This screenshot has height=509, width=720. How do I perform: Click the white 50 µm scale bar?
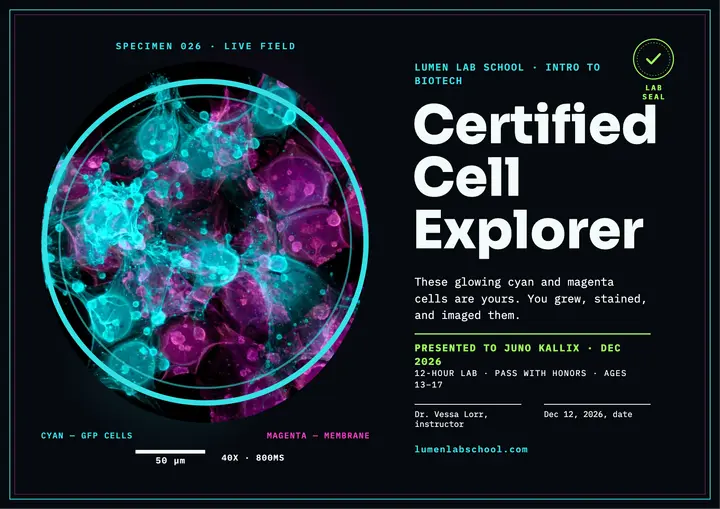pyautogui.click(x=170, y=452)
